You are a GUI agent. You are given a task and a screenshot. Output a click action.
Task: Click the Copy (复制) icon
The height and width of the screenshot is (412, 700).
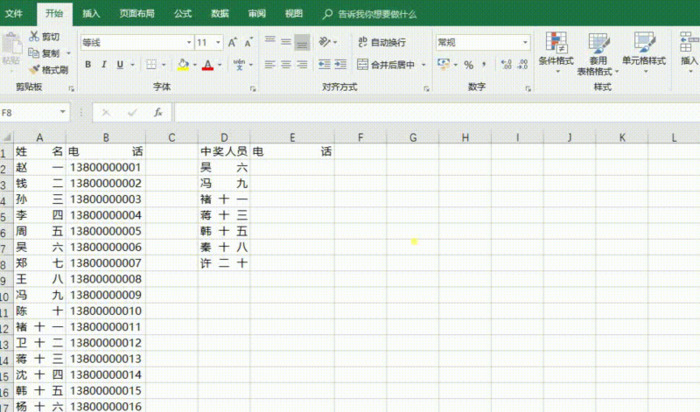coord(33,53)
